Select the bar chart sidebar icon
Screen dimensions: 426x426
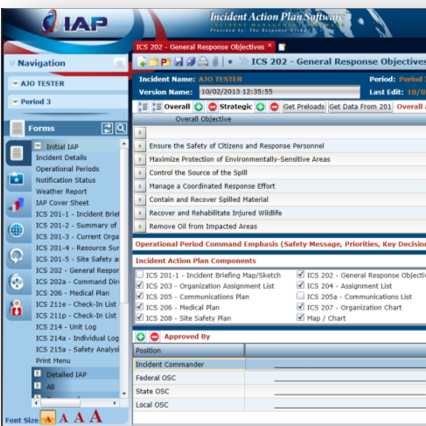pyautogui.click(x=16, y=204)
